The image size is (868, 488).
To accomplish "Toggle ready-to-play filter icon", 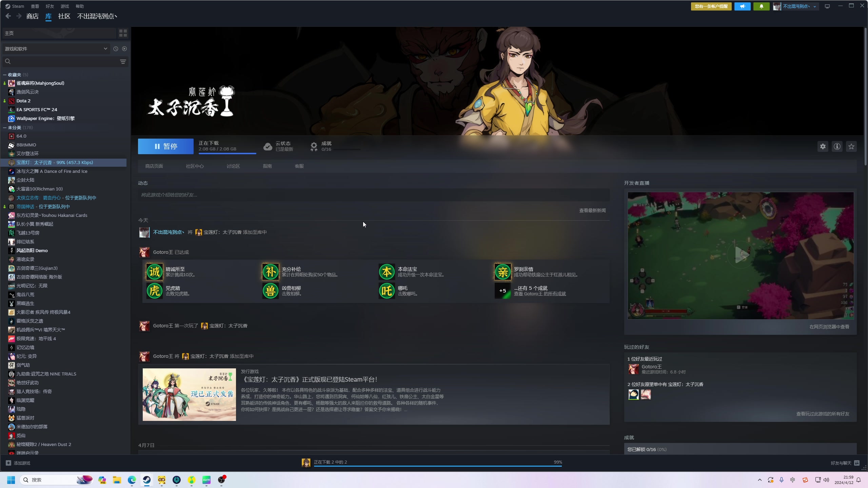I will tap(124, 49).
